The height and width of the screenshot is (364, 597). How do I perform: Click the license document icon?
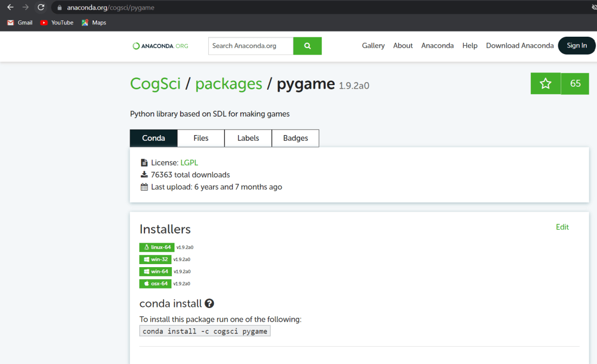144,163
